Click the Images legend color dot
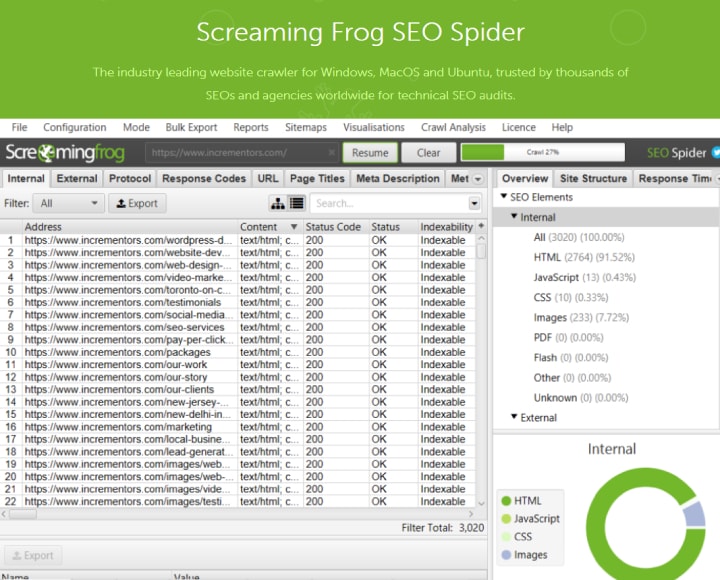This screenshot has height=580, width=720. pyautogui.click(x=506, y=555)
